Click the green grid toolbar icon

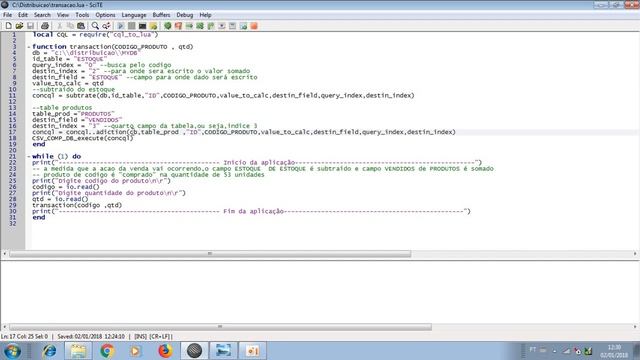point(200,26)
